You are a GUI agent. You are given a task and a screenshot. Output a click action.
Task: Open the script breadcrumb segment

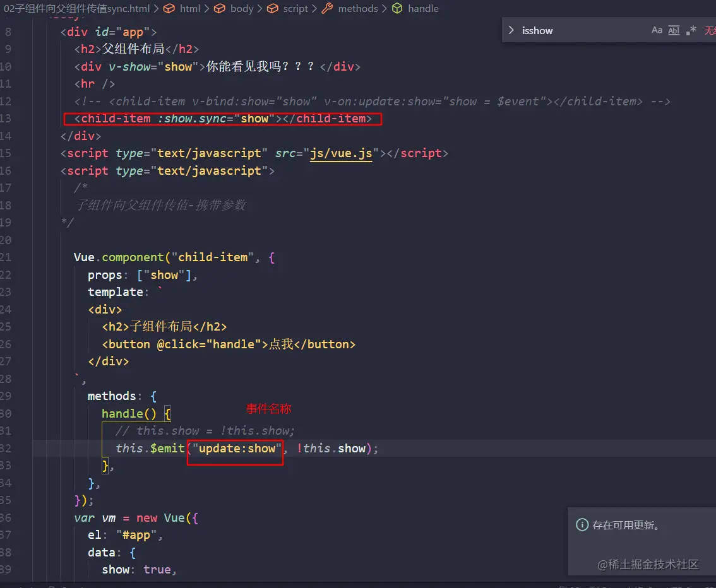(295, 8)
